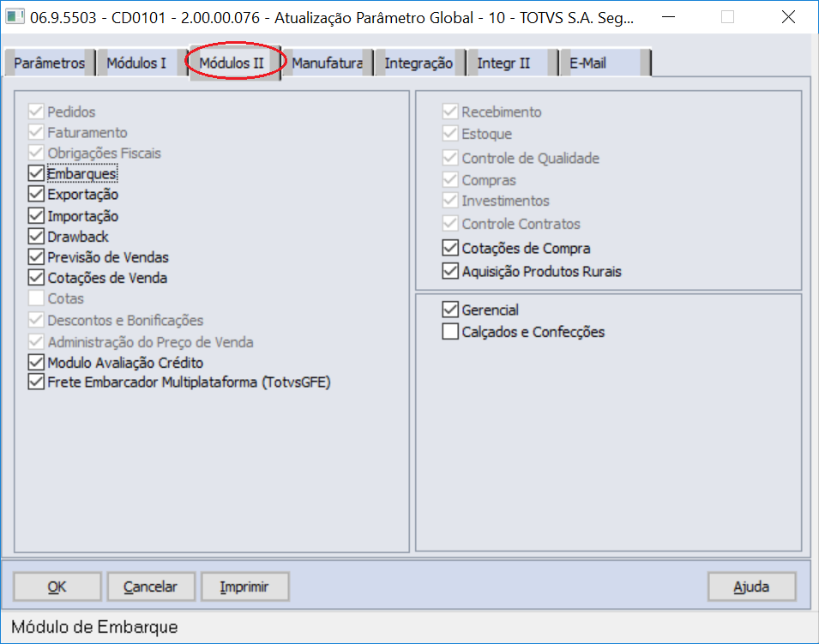Click the disabled Cotas checkbox
Viewport: 819px width, 644px height.
36,298
